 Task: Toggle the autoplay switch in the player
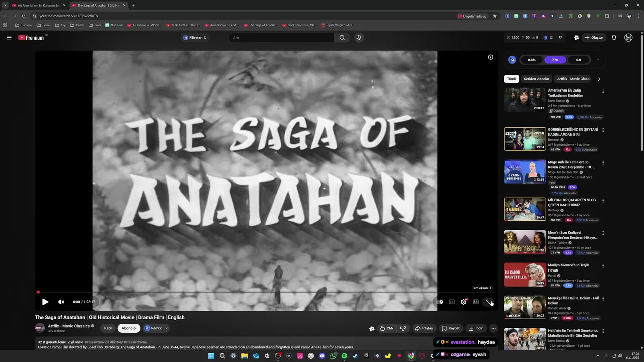point(440,302)
